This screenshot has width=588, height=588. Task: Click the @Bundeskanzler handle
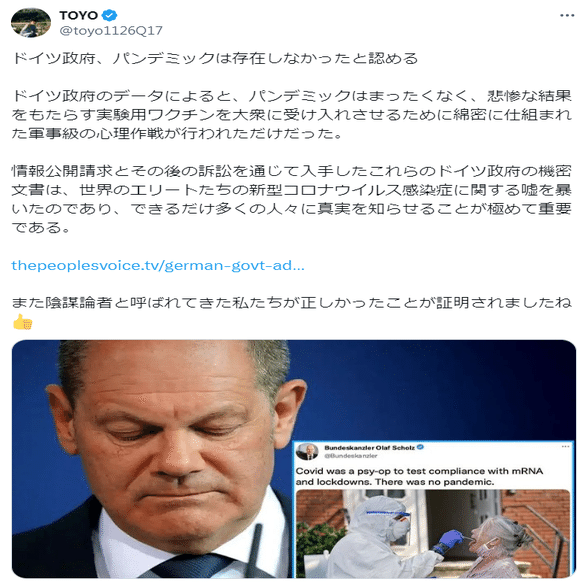click(x=351, y=456)
